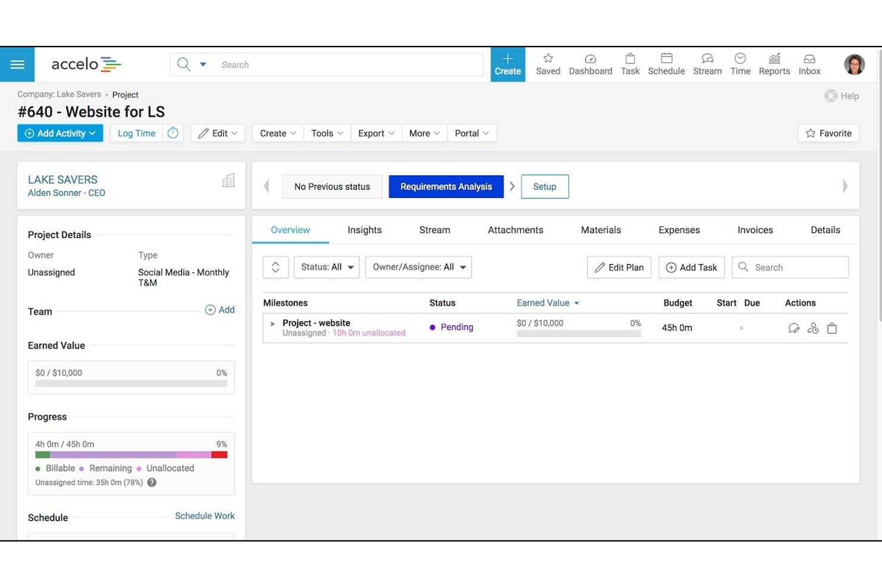882x588 pixels.
Task: Switch to the Invoices tab
Action: tap(755, 230)
